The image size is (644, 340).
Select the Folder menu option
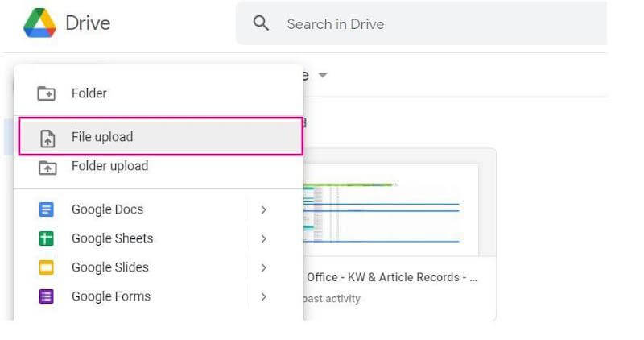pos(89,93)
